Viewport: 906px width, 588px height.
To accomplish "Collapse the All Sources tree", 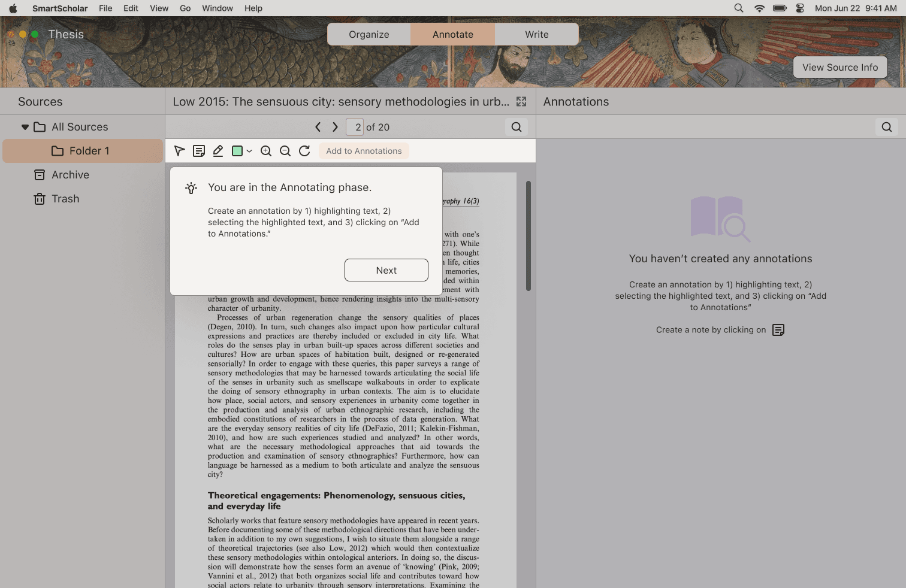I will (25, 127).
